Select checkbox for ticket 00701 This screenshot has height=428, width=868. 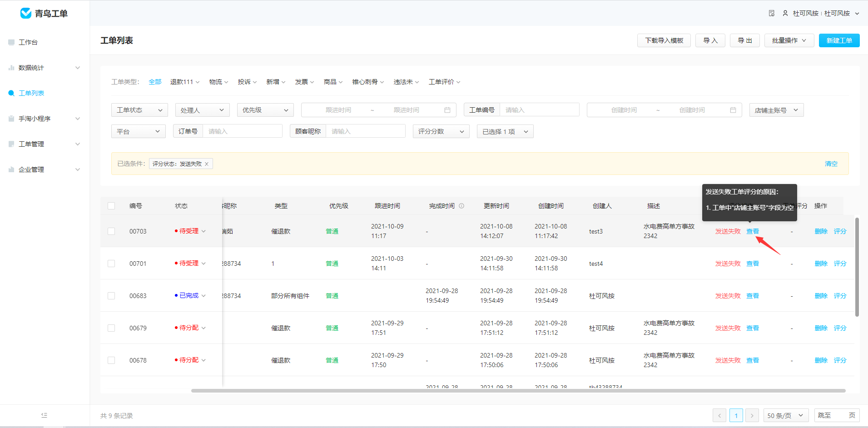coord(111,264)
